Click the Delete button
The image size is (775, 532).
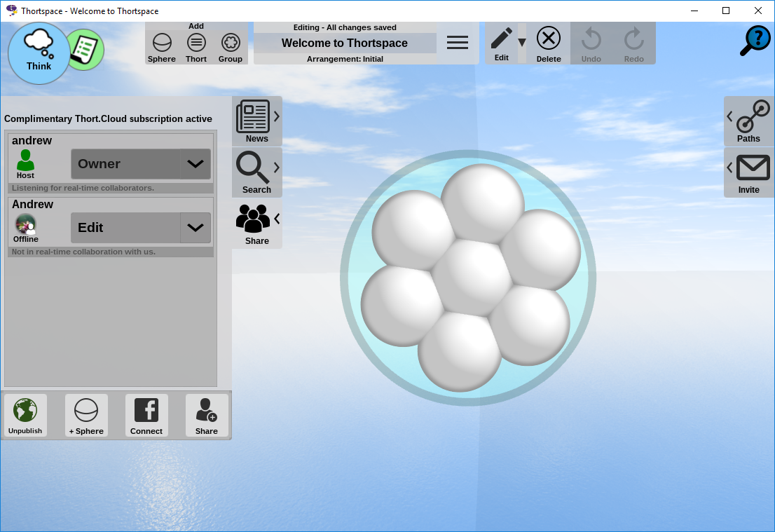[549, 44]
